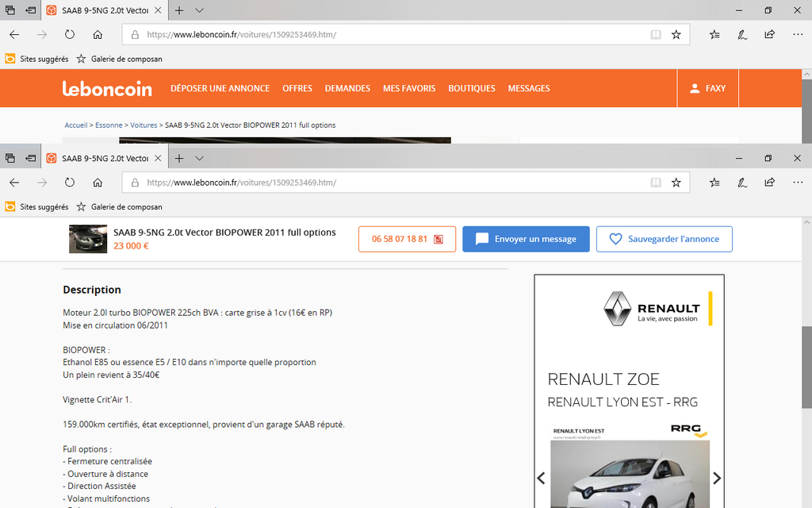Image resolution: width=812 pixels, height=508 pixels.
Task: Click lock icon in lower address bar
Action: pos(135,183)
